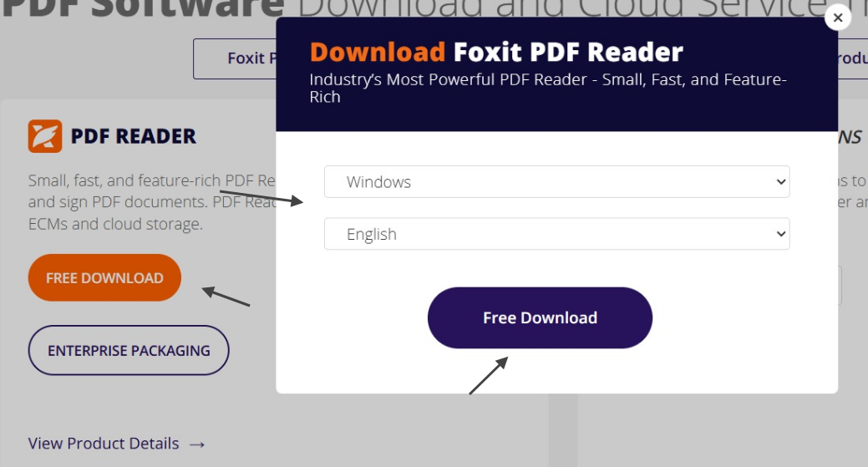Viewport: 868px width, 467px height.
Task: Click the PDF READER heading text
Action: pyautogui.click(x=134, y=136)
